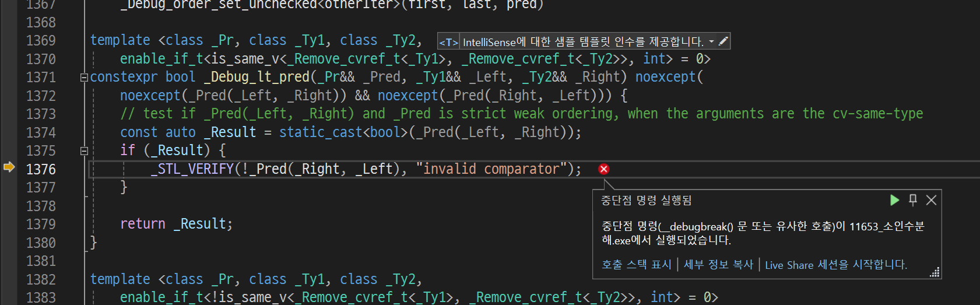Click '_Debug_lt_pred' function name
Image resolution: width=980 pixels, height=305 pixels.
pos(257,77)
